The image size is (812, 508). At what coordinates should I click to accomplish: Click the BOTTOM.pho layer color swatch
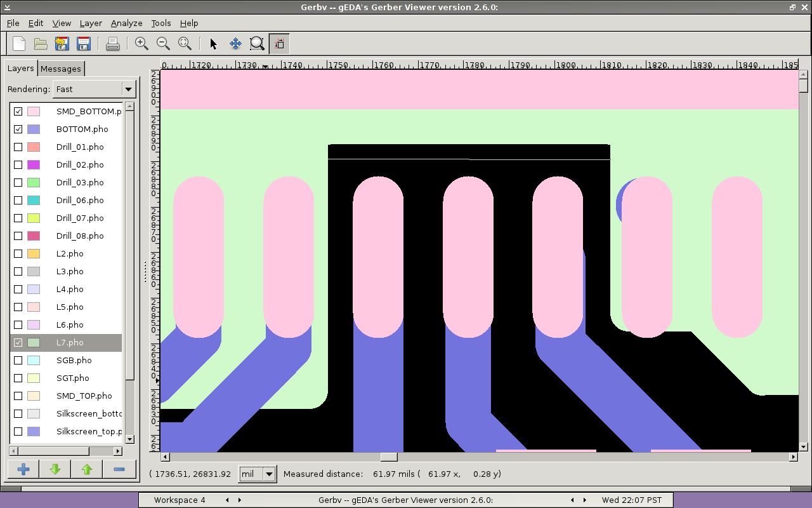pos(34,129)
